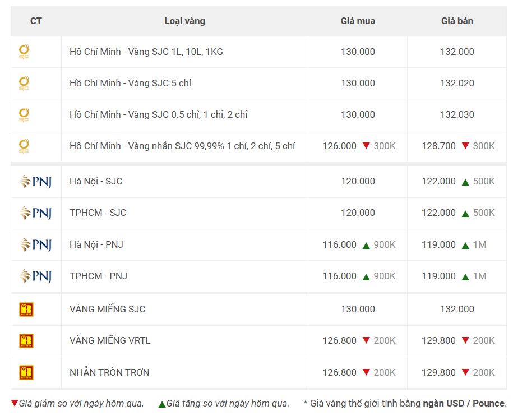This screenshot has width=513, height=420.
Task: Click the SJC logo in the Vàng nhẫn SJC 99,99% row
Action: click(24, 146)
